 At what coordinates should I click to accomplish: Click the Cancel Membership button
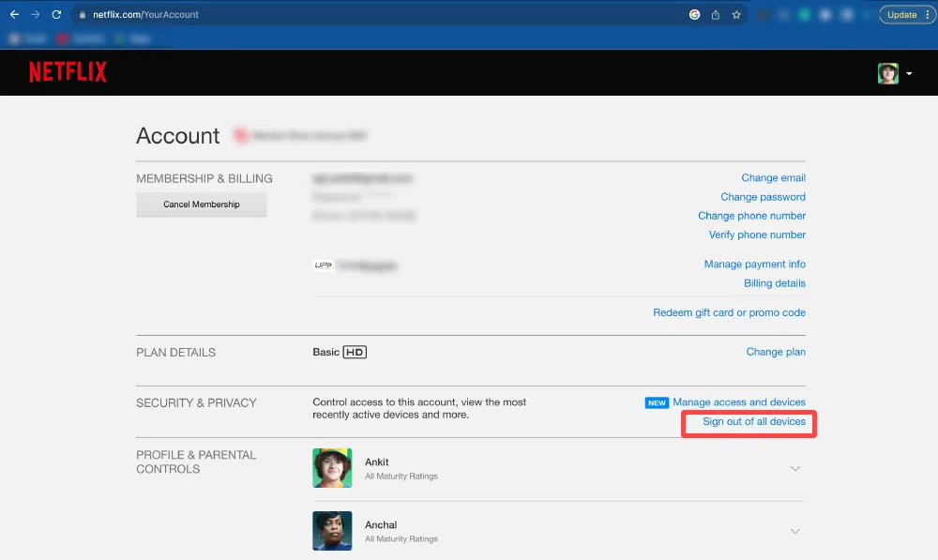click(x=202, y=204)
